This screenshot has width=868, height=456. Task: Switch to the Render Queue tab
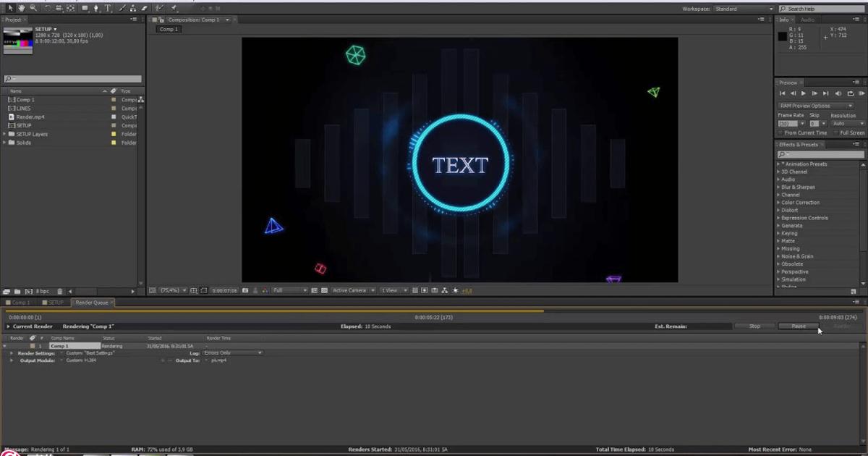point(92,303)
